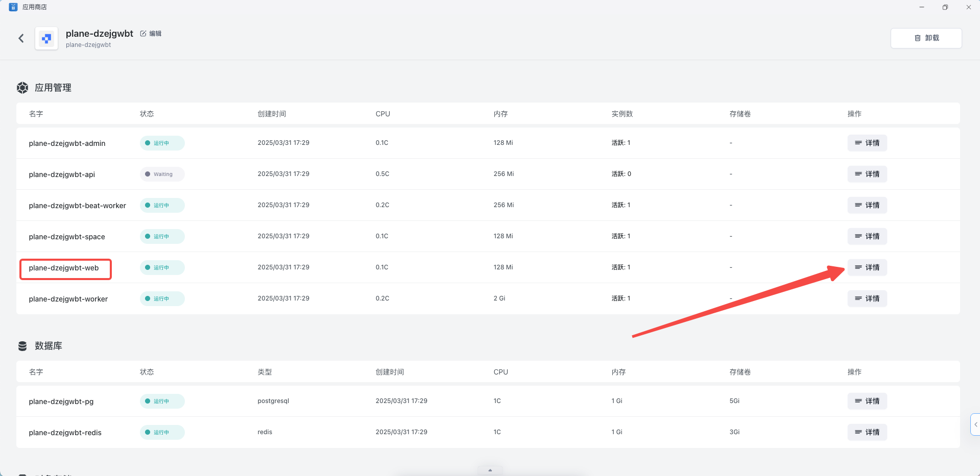Go back using the left chevron arrow
The width and height of the screenshot is (980, 476).
[21, 38]
